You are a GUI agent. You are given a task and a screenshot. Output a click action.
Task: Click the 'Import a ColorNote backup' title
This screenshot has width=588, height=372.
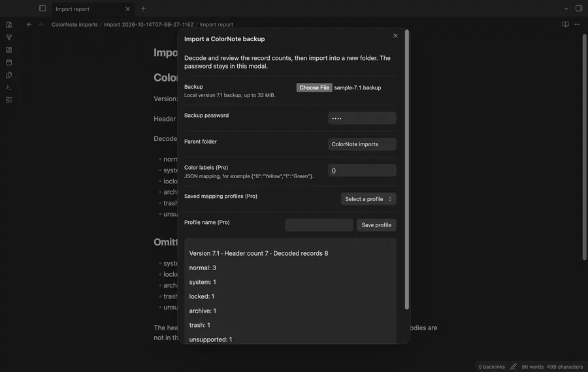click(224, 39)
